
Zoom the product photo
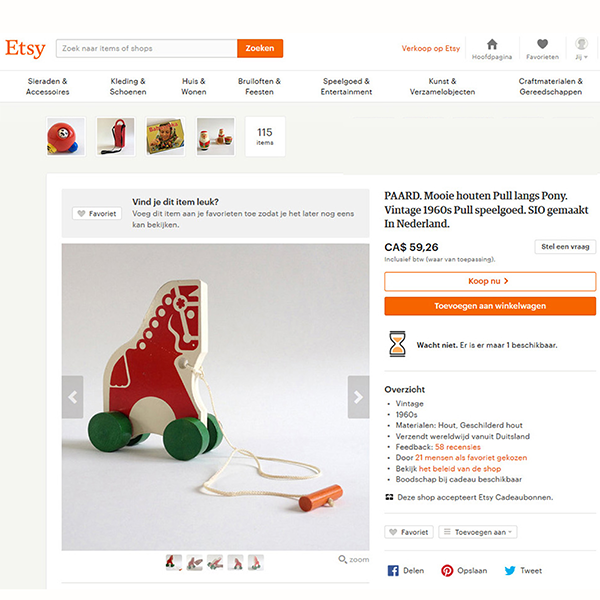(x=354, y=560)
